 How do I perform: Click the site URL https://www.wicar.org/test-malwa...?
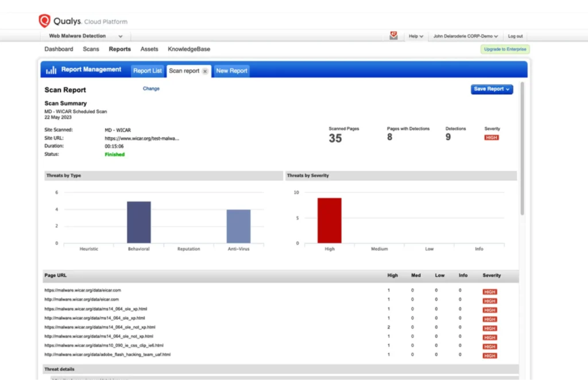[142, 139]
